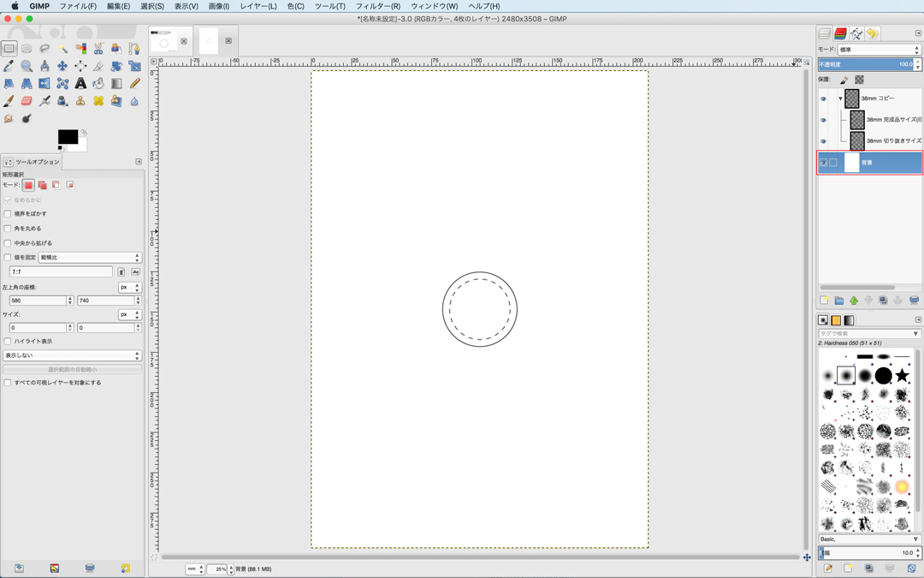Select the Ellipse Select tool

click(x=27, y=49)
